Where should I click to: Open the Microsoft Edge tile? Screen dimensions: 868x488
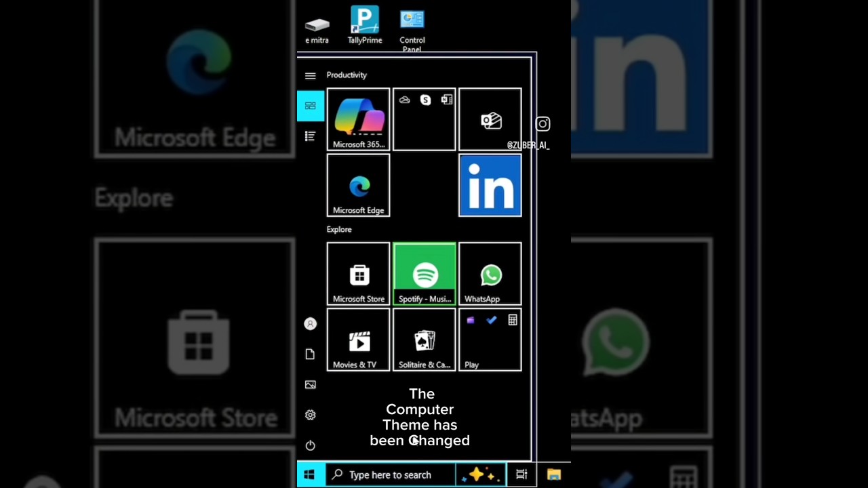(x=358, y=185)
